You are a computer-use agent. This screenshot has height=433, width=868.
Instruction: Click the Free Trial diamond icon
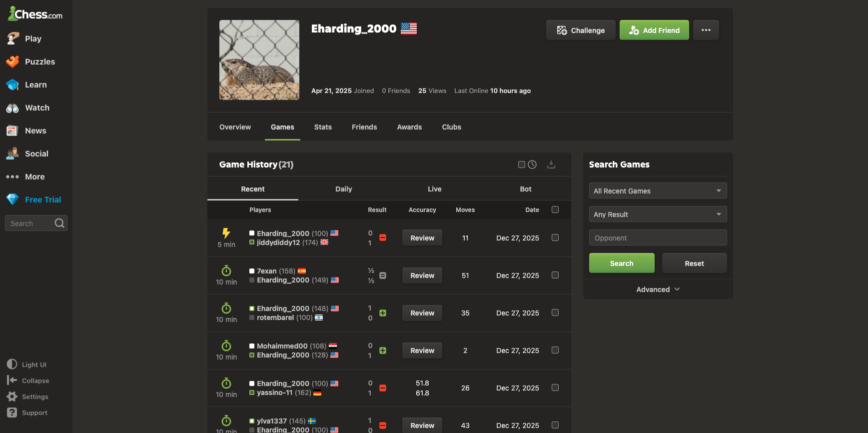(12, 199)
